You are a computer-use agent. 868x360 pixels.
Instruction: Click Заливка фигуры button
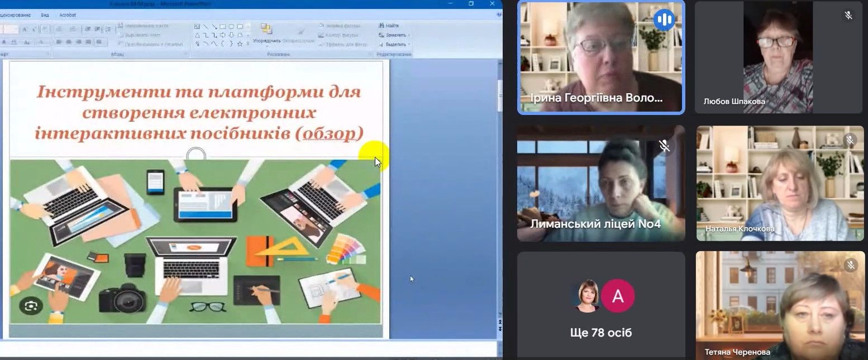point(339,26)
